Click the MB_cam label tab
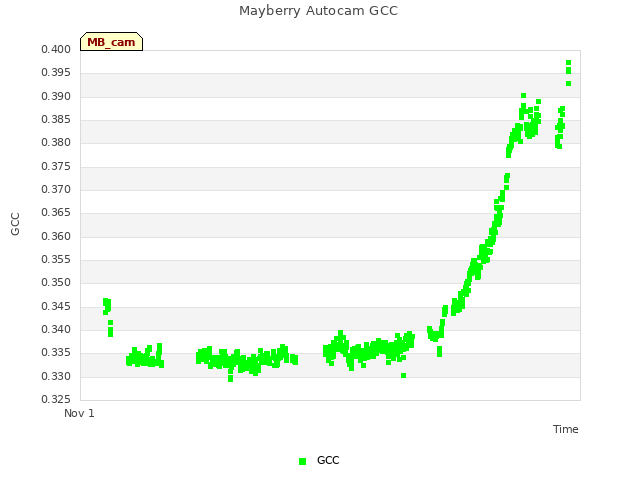 pos(111,42)
